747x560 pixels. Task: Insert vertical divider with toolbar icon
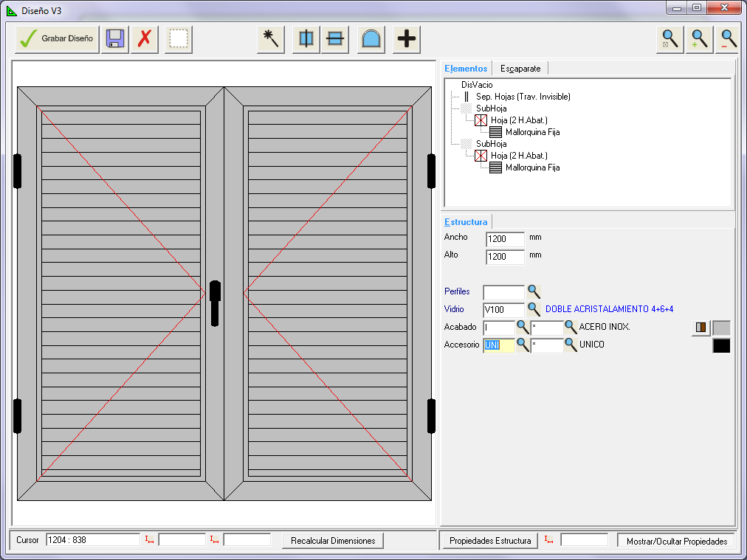point(306,39)
